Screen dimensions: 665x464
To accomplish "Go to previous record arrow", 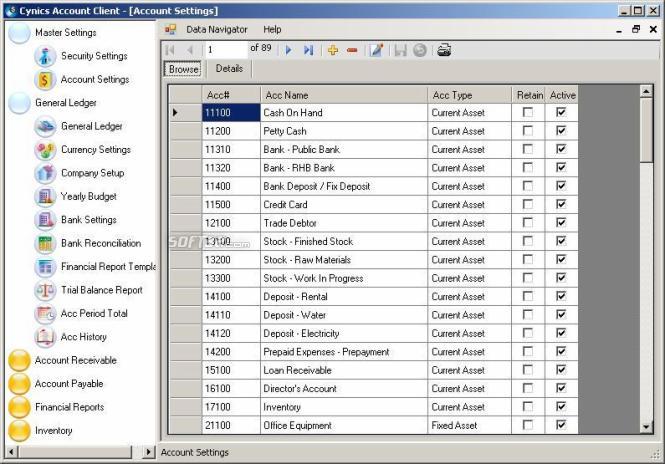I will coord(190,50).
